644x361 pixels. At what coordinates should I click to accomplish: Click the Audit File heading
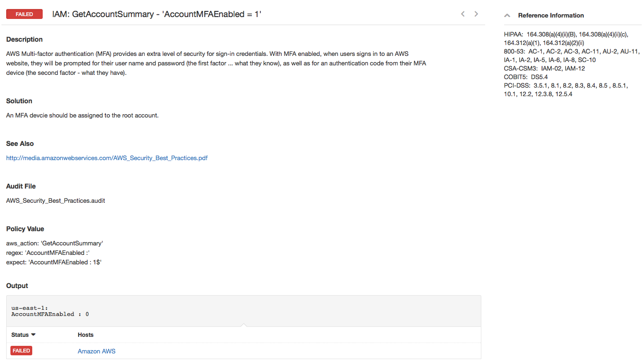[x=21, y=187]
